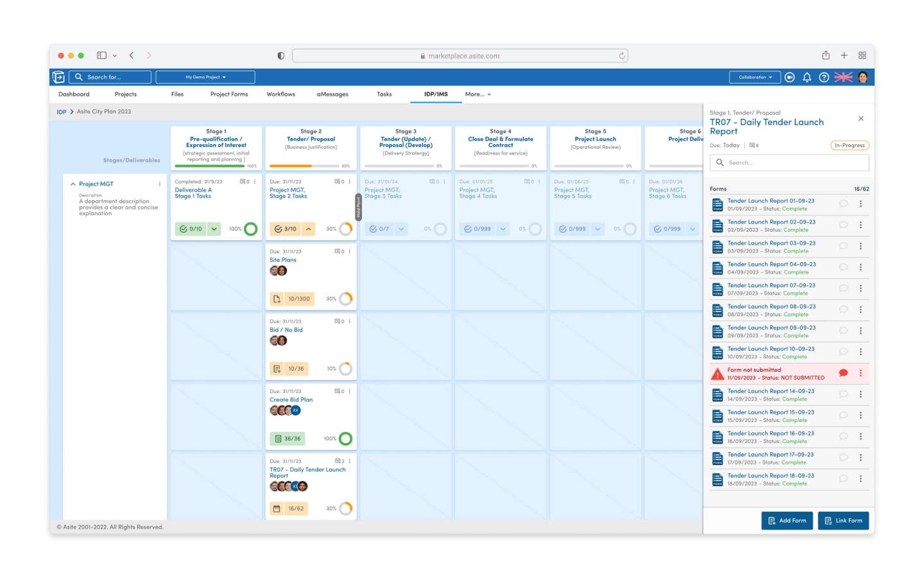Open Tender Launch Report 14-09-23 link
Image resolution: width=924 pixels, height=578 pixels.
[x=771, y=391]
